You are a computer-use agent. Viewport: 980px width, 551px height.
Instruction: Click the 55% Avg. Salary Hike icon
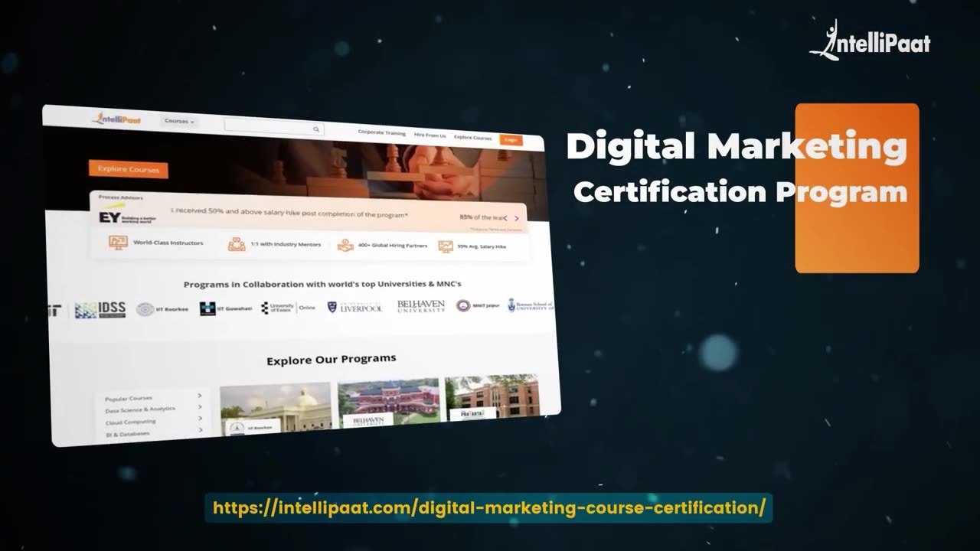[x=446, y=246]
